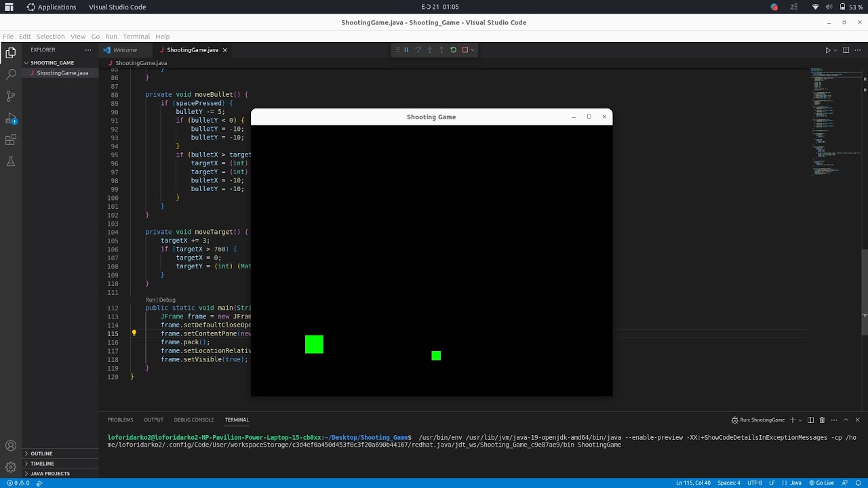The height and width of the screenshot is (488, 868).
Task: Click the debug toolbar drag handle
Action: [397, 49]
